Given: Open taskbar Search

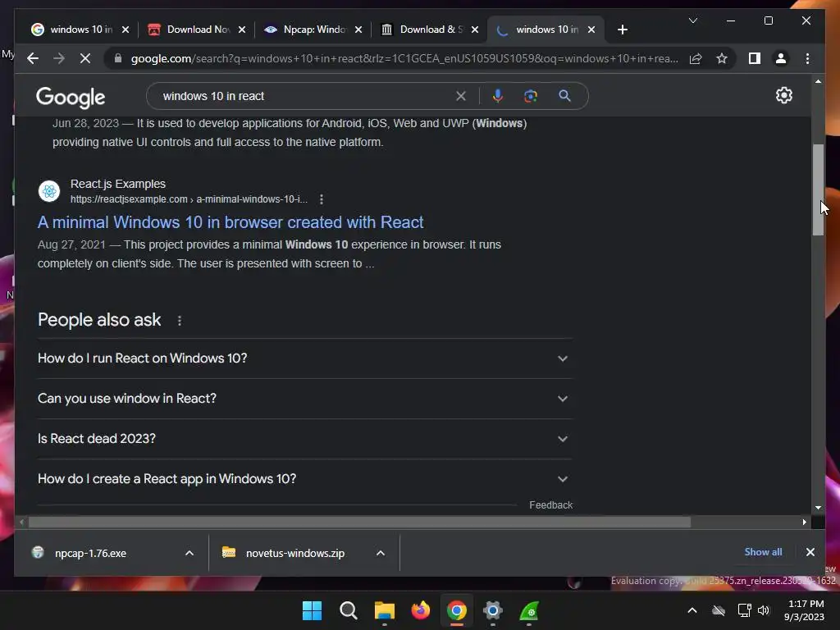Looking at the screenshot, I should click(x=348, y=610).
